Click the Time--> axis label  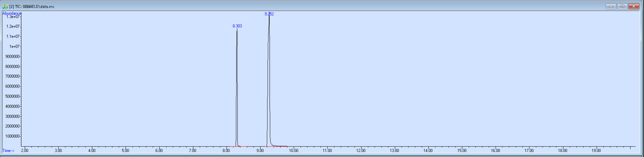tap(8, 151)
